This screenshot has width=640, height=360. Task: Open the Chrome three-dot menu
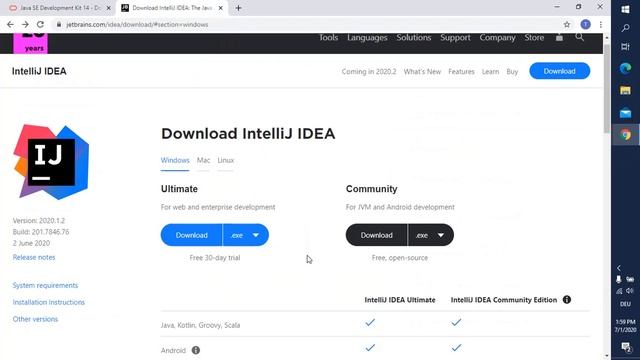click(601, 24)
